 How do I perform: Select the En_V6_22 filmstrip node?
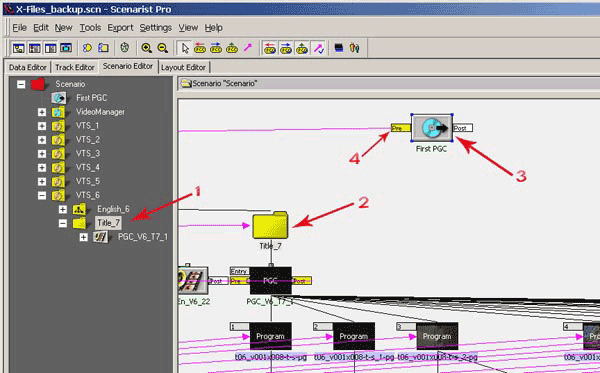[193, 280]
